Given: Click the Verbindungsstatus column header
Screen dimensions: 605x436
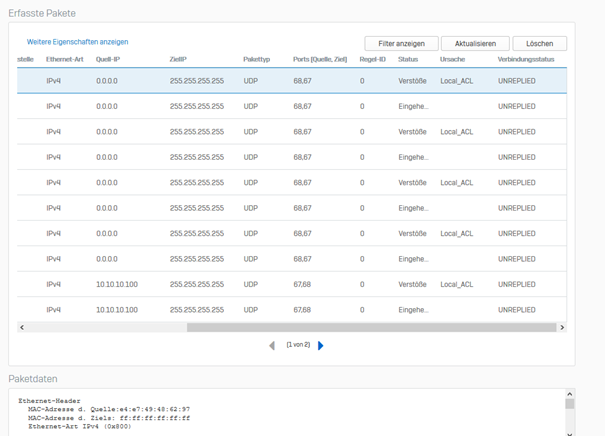Looking at the screenshot, I should [x=526, y=59].
